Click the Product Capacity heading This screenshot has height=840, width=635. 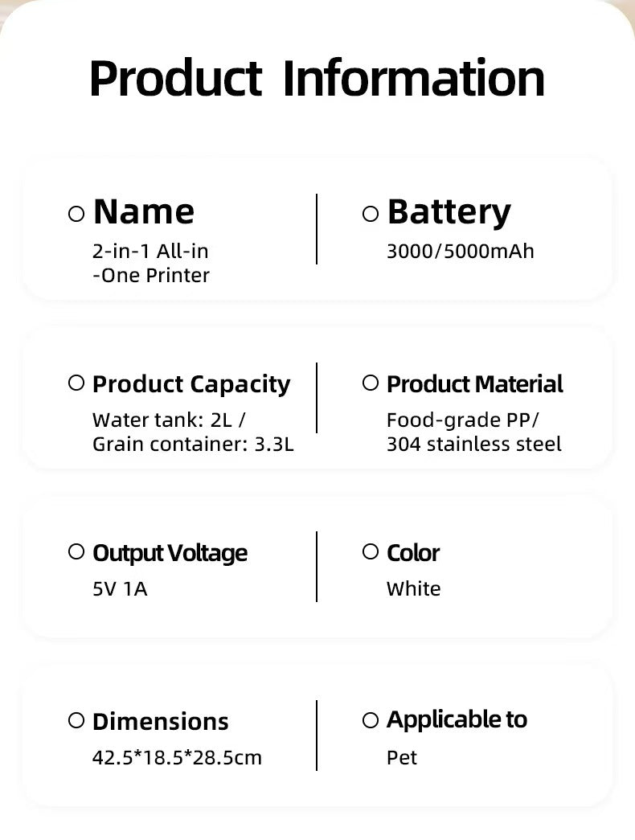(x=191, y=384)
